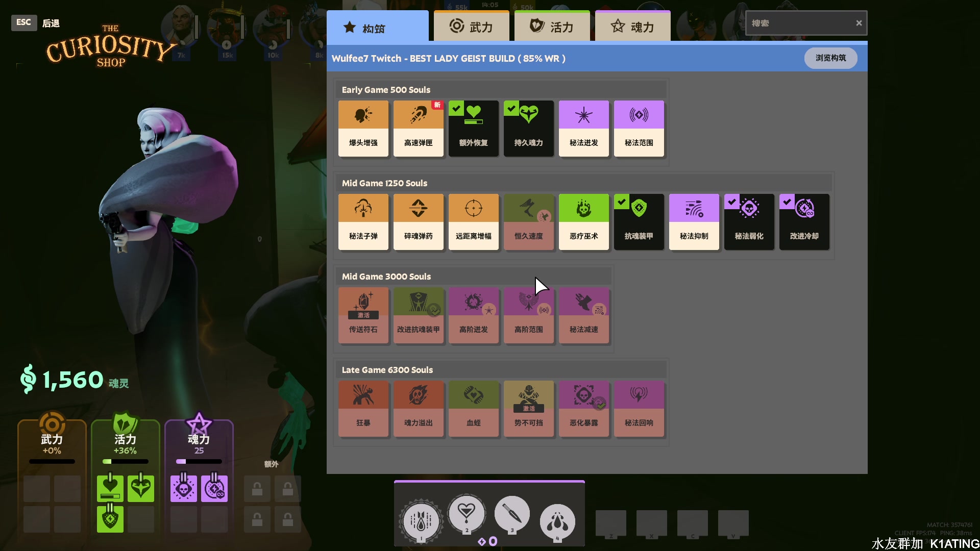Buy the 高速弹匣 item card
Image resolution: width=980 pixels, height=551 pixels.
point(418,129)
